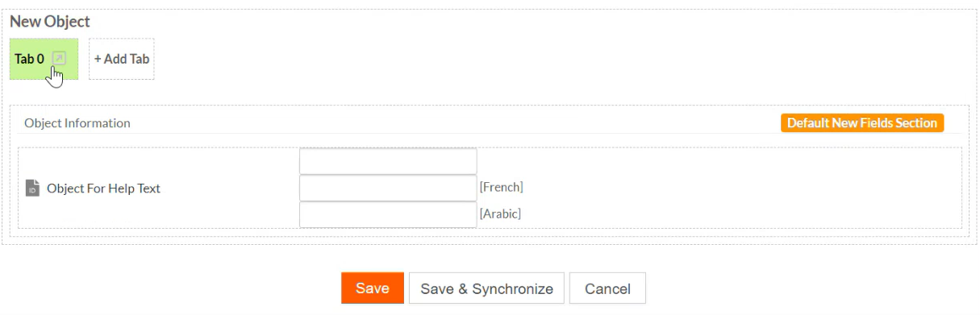Click the Tab 0 label text
The image size is (980, 315).
pos(29,60)
